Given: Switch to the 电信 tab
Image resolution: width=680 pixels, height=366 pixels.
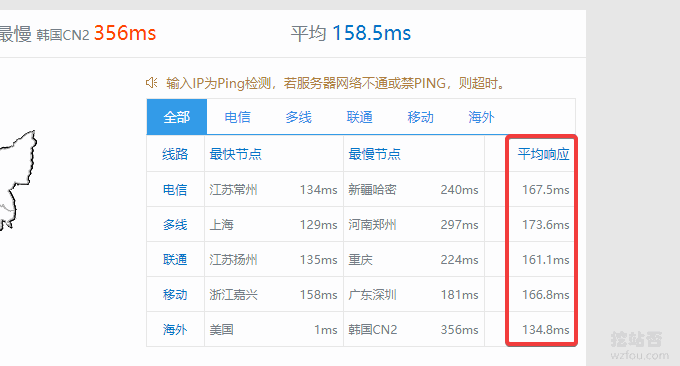Looking at the screenshot, I should coord(237,117).
